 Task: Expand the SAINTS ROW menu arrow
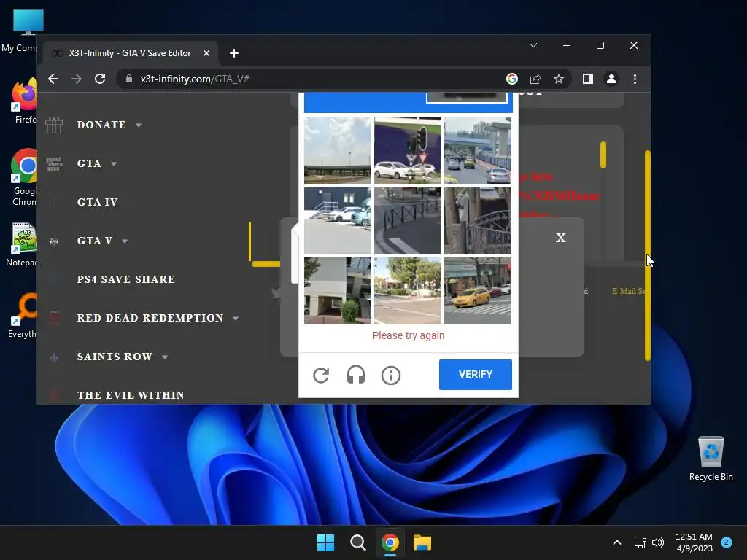pos(165,357)
